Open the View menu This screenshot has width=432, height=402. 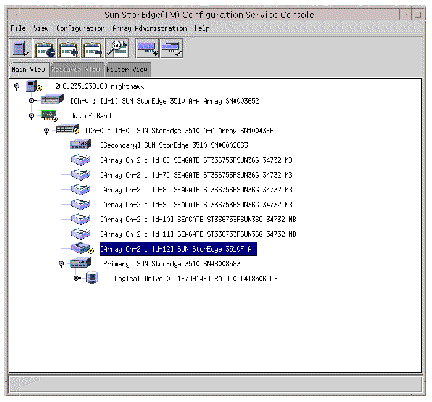point(41,28)
